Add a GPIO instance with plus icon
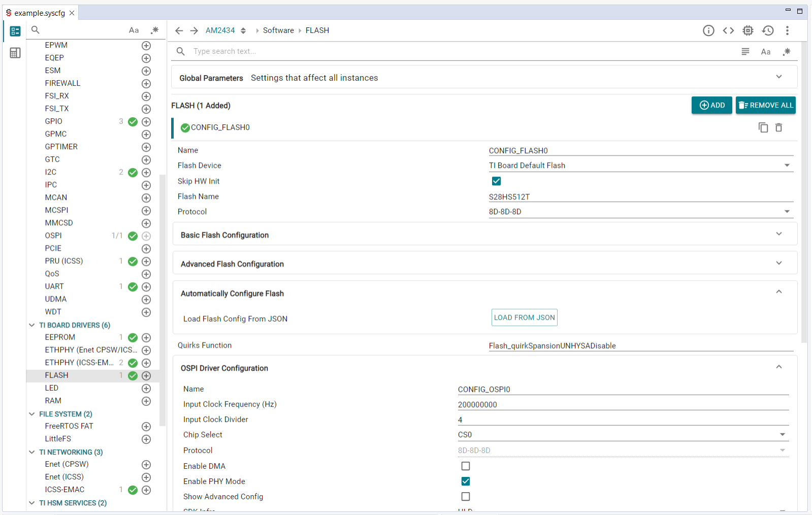 tap(146, 122)
